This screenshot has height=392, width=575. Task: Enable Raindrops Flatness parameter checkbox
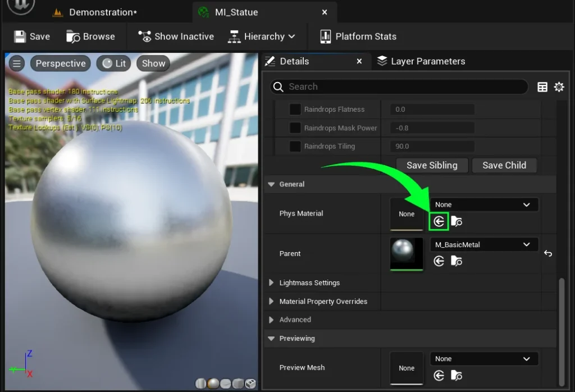(x=295, y=110)
